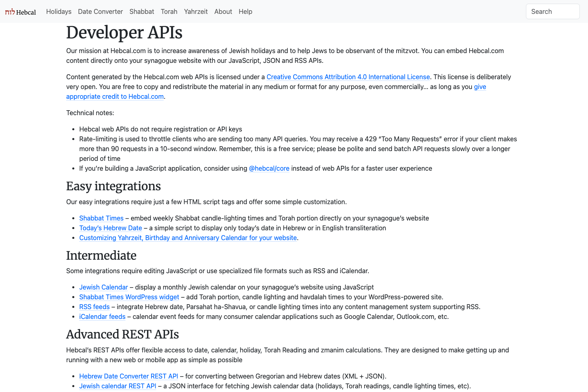Click the Hebcal logo in navbar
Viewport: 588px width, 392px height.
20,12
